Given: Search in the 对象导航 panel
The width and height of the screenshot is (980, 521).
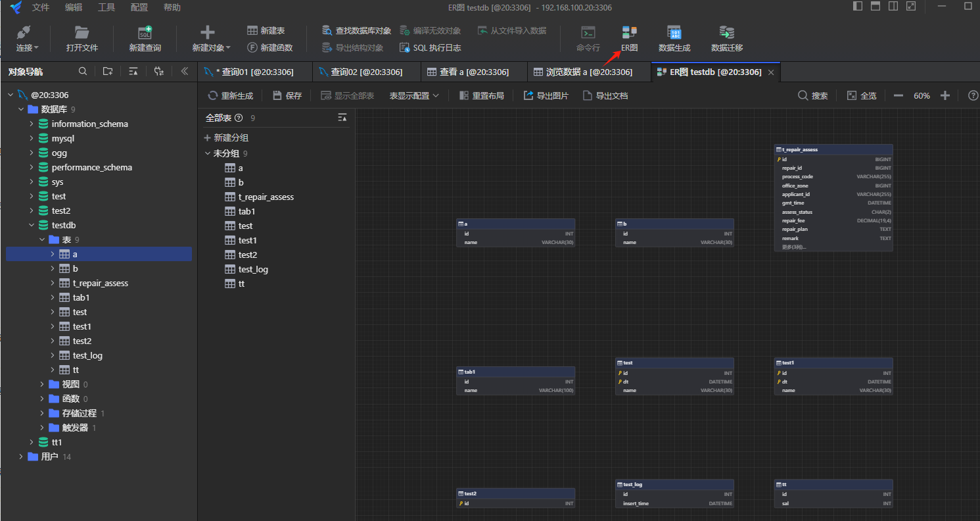Looking at the screenshot, I should 83,72.
